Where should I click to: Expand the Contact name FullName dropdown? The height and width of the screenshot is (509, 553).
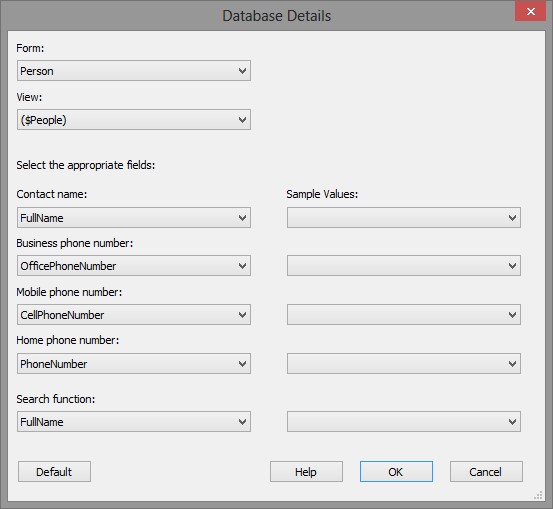point(134,218)
